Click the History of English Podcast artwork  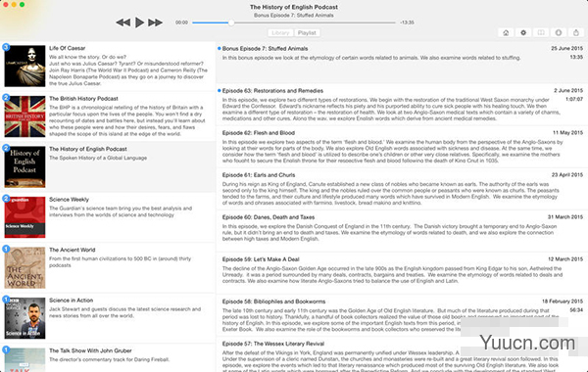[24, 166]
